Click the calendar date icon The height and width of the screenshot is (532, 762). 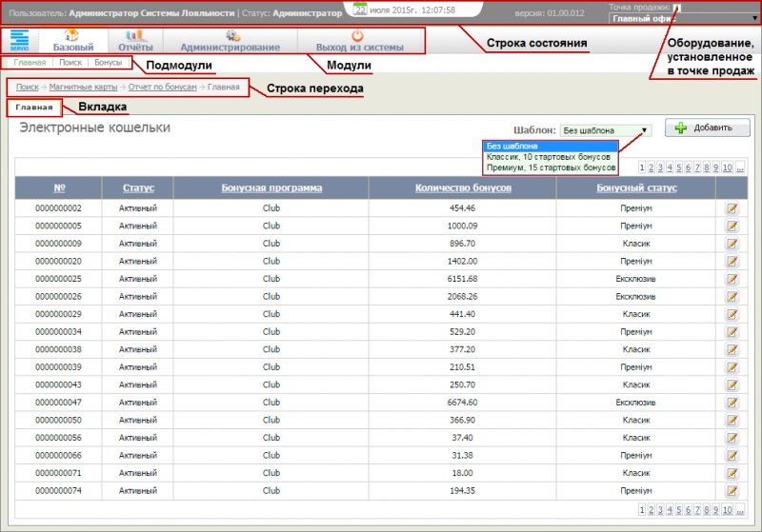pos(361,10)
